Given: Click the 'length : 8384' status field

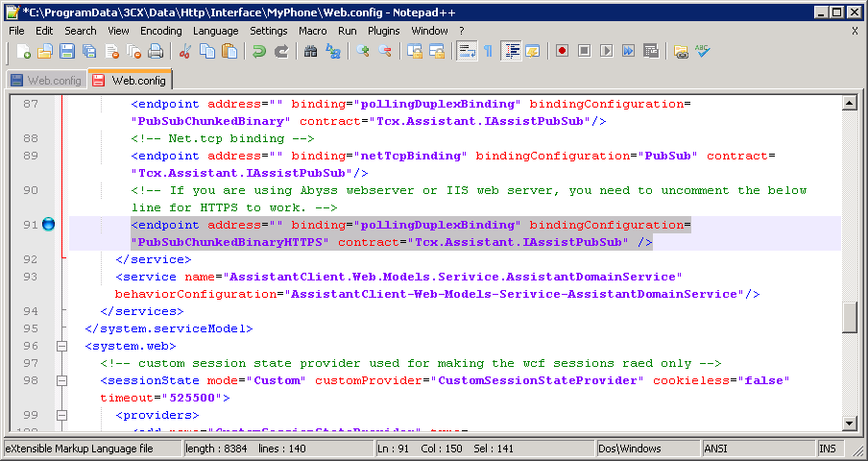Looking at the screenshot, I should (279, 449).
